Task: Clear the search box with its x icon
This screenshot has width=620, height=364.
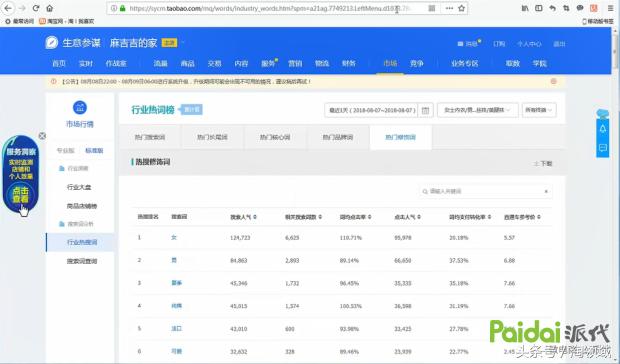Action: 546,191
